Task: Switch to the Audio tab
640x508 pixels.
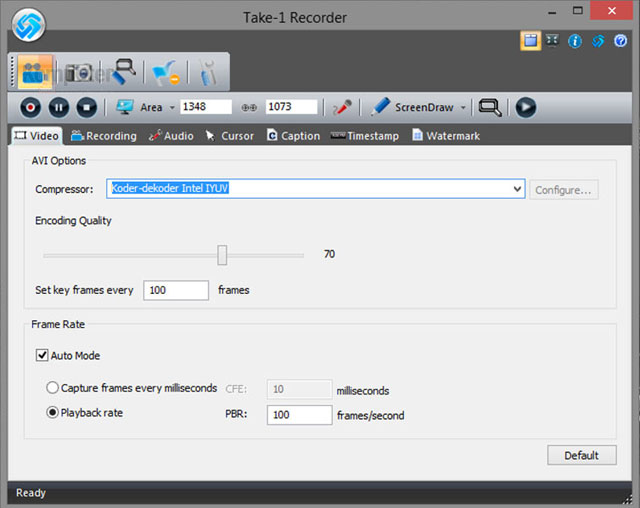Action: pos(171,136)
